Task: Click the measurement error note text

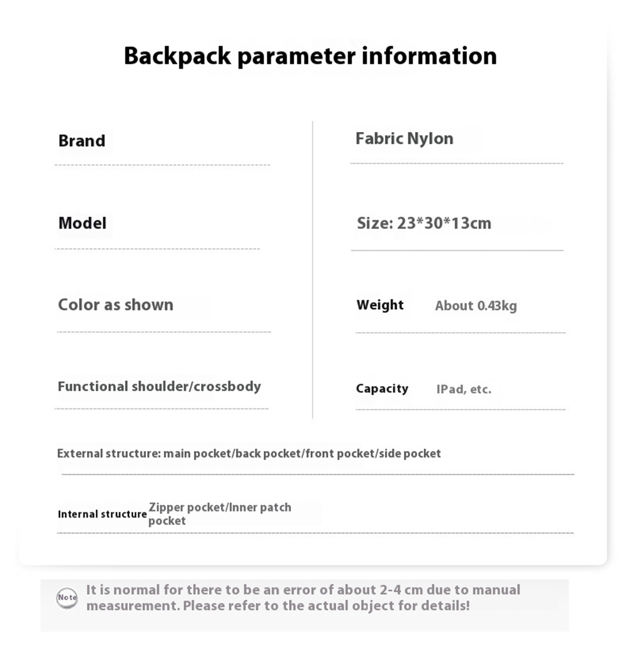Action: [x=303, y=598]
